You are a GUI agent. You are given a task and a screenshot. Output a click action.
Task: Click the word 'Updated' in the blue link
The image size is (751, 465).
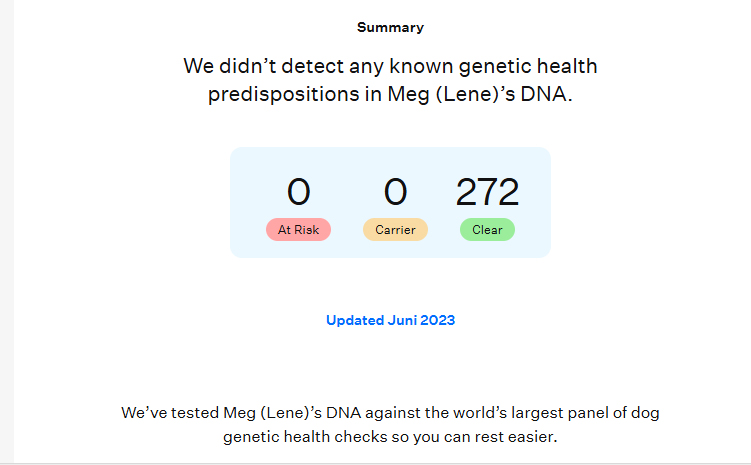(x=355, y=320)
